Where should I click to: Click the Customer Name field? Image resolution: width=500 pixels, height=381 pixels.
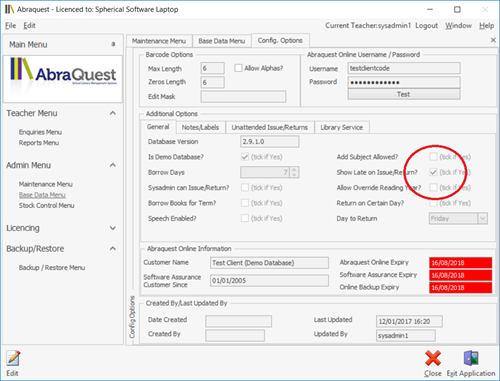coord(269,263)
